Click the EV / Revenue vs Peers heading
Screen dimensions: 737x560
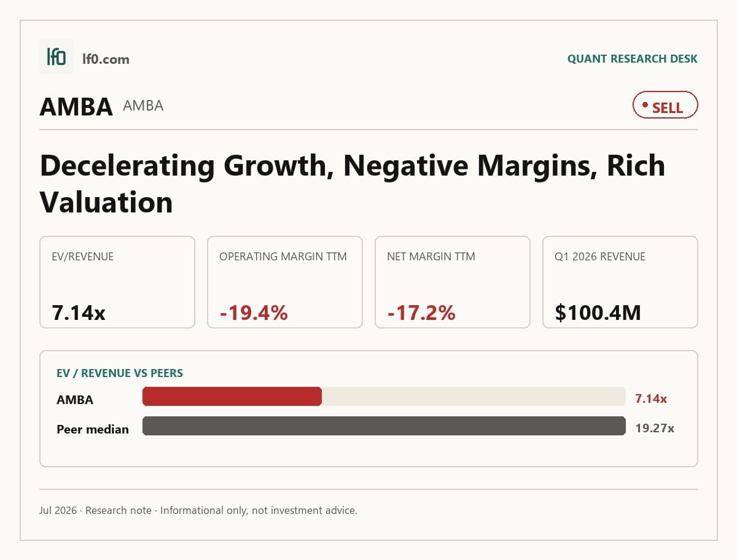(120, 373)
